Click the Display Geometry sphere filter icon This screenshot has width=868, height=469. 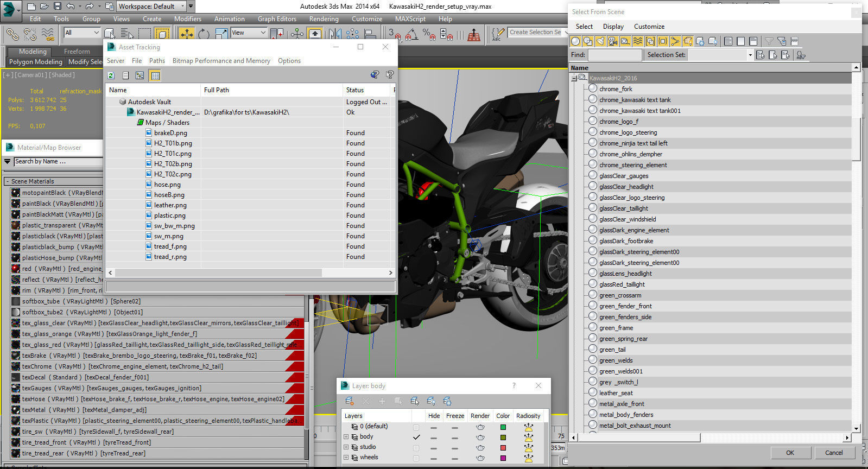click(x=575, y=41)
